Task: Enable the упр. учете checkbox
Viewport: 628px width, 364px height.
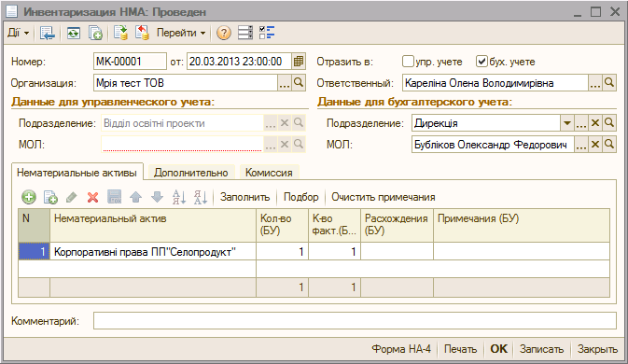Action: tap(408, 62)
